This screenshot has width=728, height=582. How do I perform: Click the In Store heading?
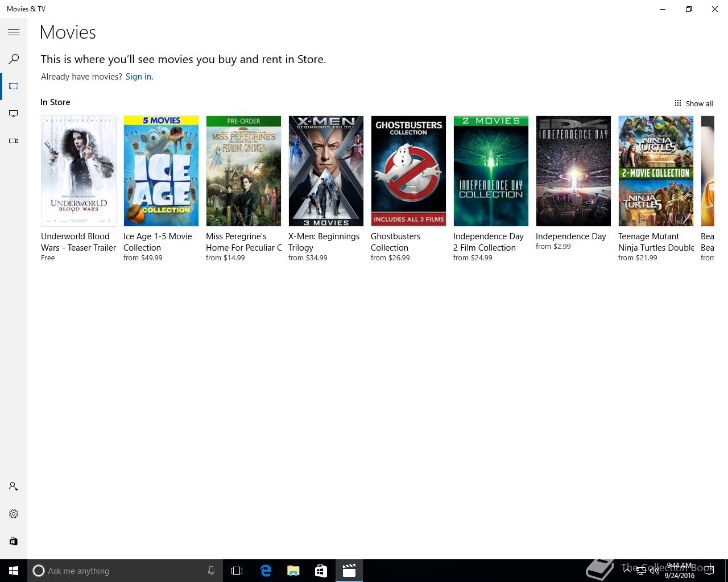[x=55, y=102]
